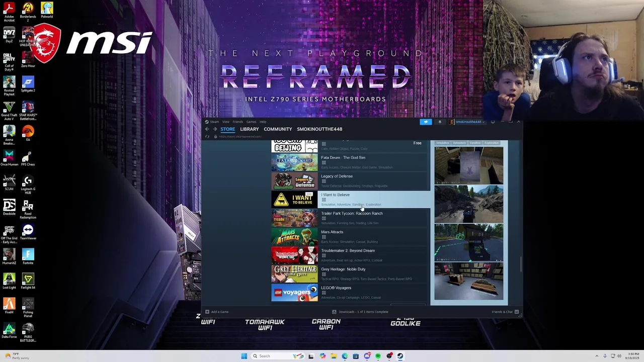Open Troublemaker 2: Beyond Dream listing

351,255
